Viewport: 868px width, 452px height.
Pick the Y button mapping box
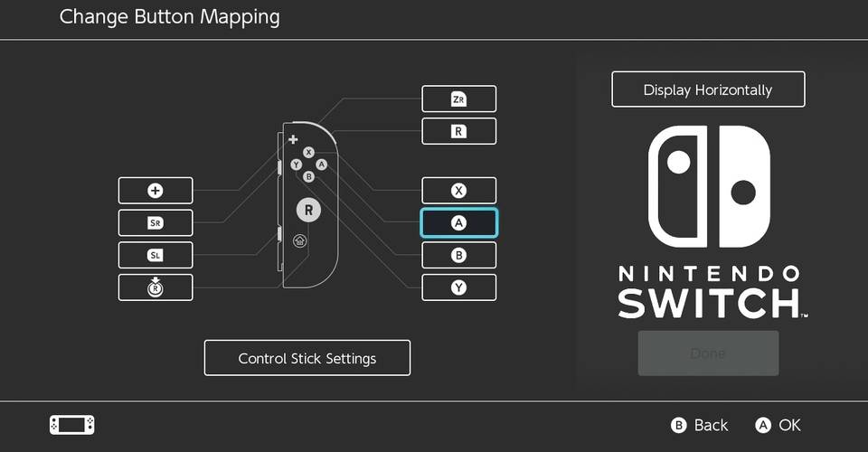(458, 287)
